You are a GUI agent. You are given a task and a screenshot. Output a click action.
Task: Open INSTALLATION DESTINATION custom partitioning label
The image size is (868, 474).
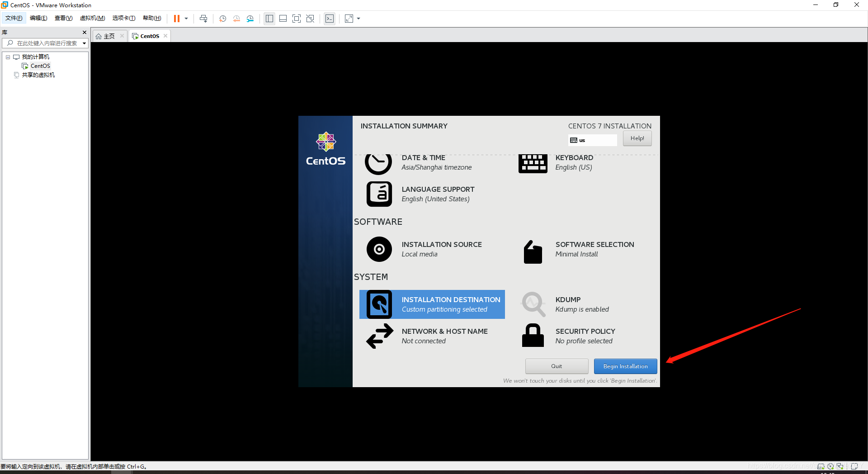click(x=451, y=304)
